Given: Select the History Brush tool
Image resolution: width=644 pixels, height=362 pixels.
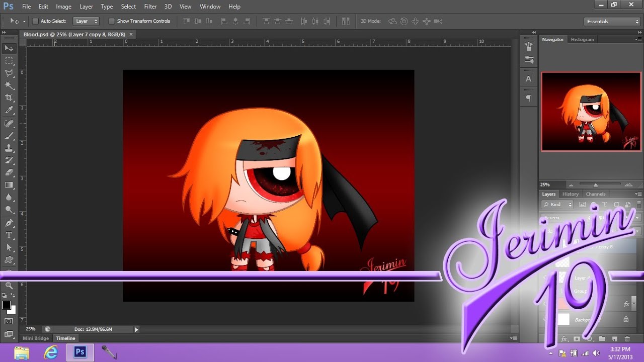Looking at the screenshot, I should pyautogui.click(x=9, y=160).
